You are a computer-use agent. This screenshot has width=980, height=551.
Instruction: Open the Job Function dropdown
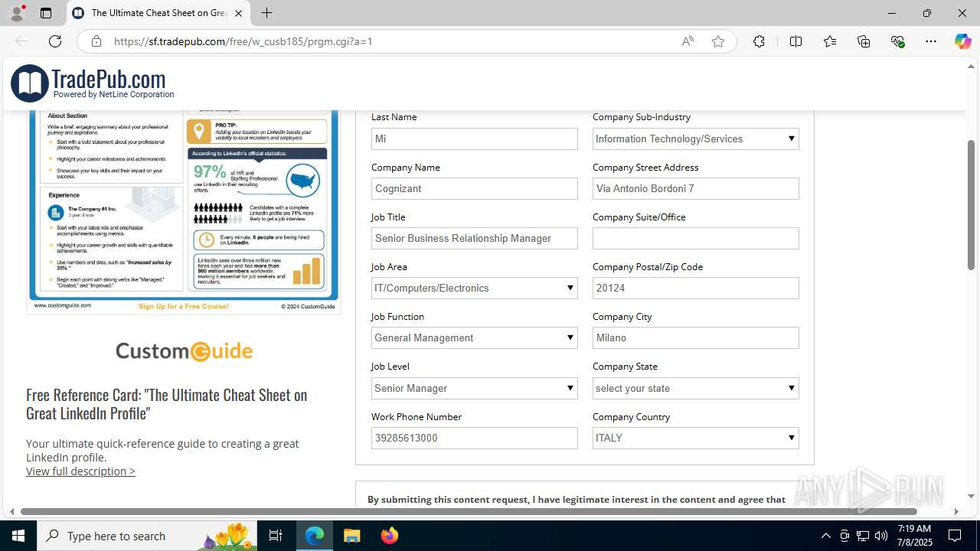(474, 337)
